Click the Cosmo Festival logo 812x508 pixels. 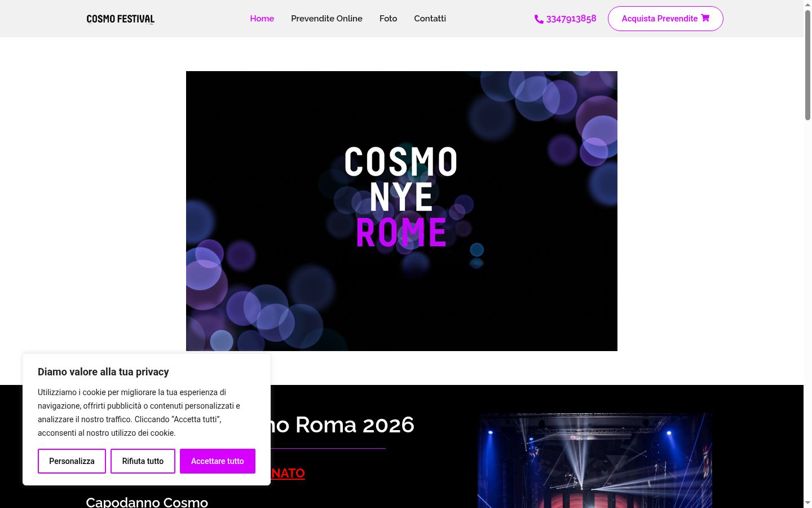[120, 19]
